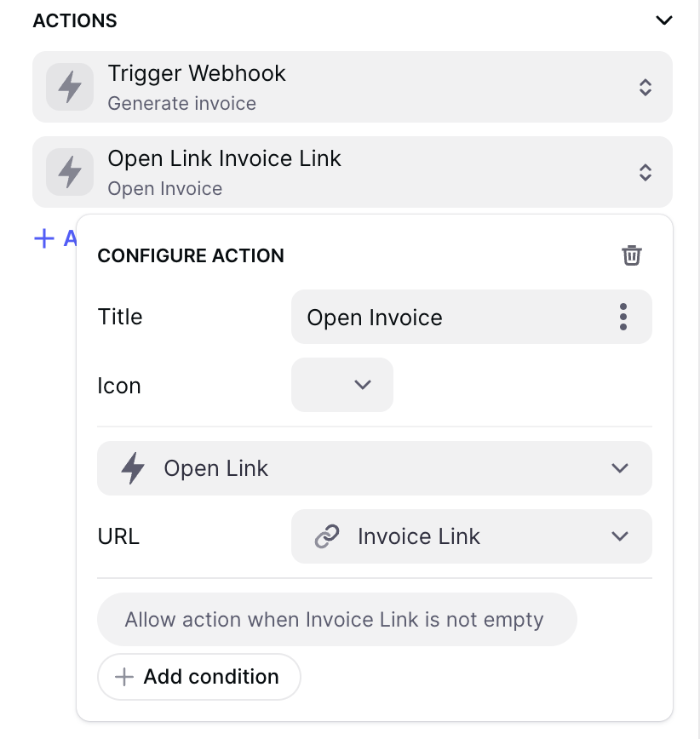The height and width of the screenshot is (739, 700).
Task: Click the blue plus icon to add an action
Action: tap(43, 238)
